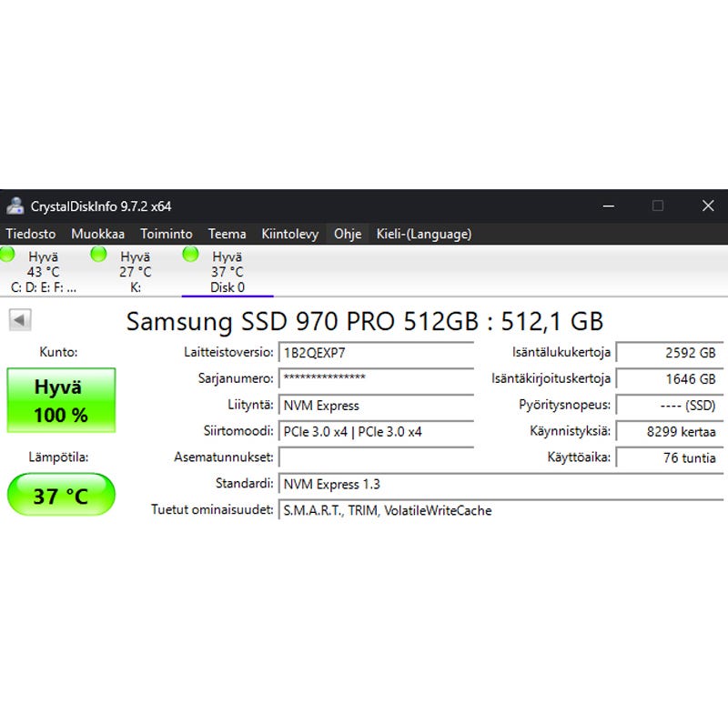Click the Laitteistoversio field 1B2QEXP7
Image resolution: width=728 pixels, height=713 pixels.
pos(376,353)
